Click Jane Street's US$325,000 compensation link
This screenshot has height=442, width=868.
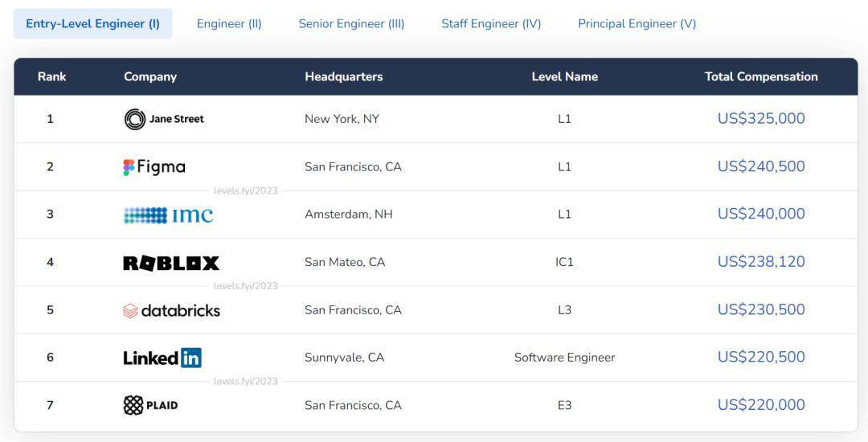760,119
